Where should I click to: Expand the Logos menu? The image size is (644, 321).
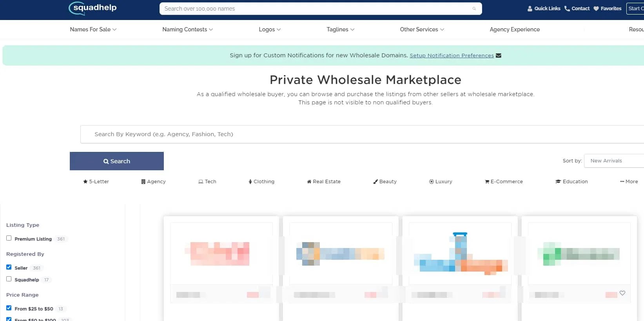270,29
